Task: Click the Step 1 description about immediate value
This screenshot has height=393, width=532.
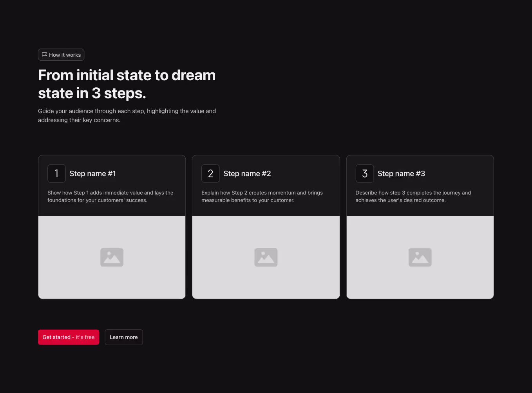Action: (110, 196)
